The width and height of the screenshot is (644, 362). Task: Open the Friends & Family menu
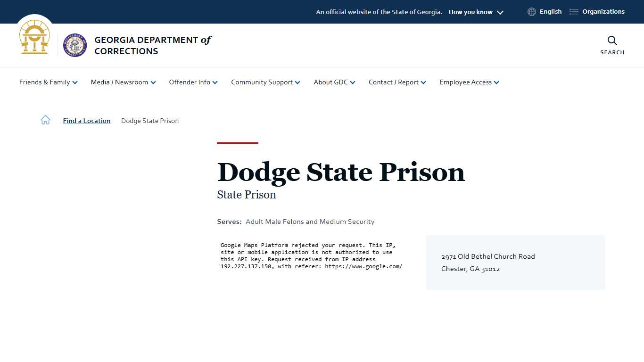48,82
